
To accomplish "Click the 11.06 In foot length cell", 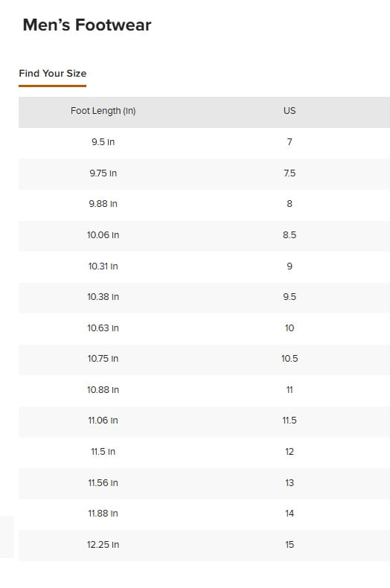I will tap(103, 421).
